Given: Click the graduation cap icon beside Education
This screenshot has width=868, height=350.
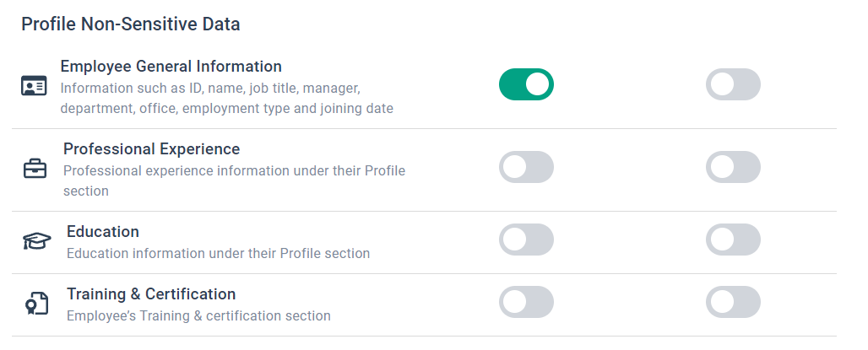Looking at the screenshot, I should click(36, 241).
